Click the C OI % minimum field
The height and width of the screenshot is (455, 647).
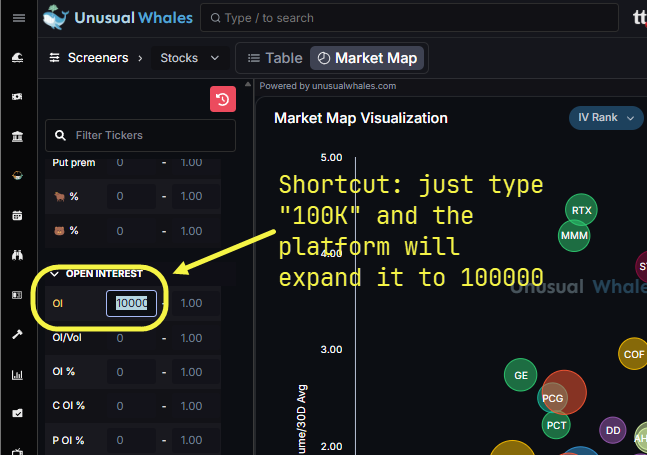pos(131,406)
